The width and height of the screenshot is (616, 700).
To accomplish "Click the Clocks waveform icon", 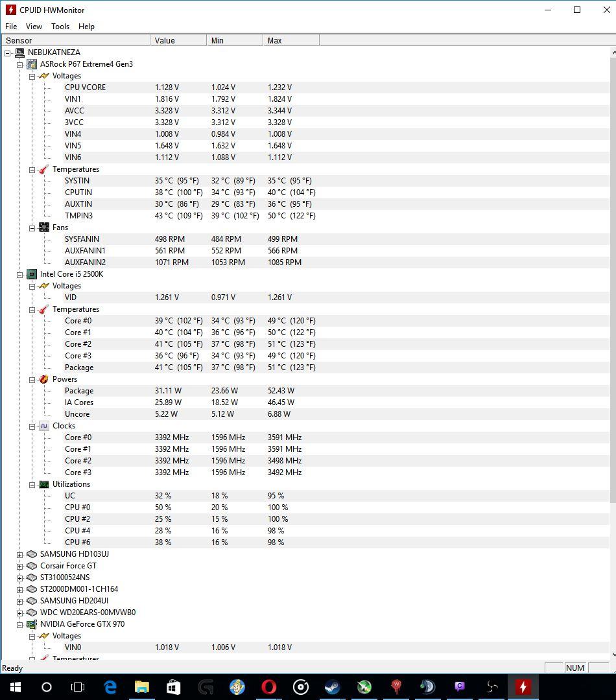I will click(44, 426).
